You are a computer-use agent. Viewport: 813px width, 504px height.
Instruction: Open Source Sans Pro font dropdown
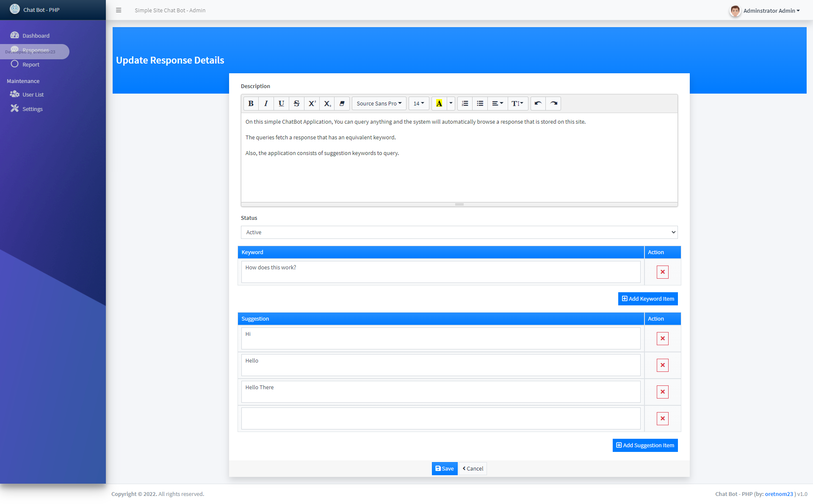(x=379, y=103)
